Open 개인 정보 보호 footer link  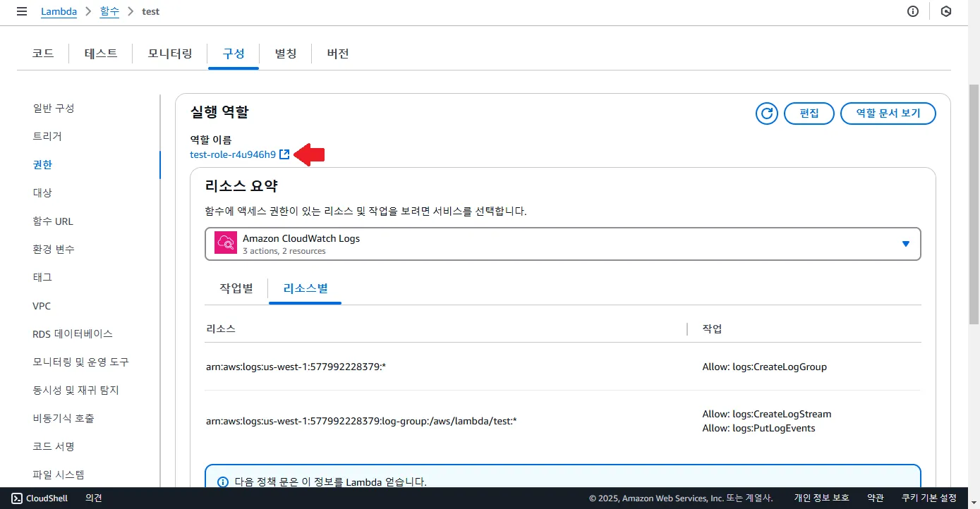[x=822, y=498]
